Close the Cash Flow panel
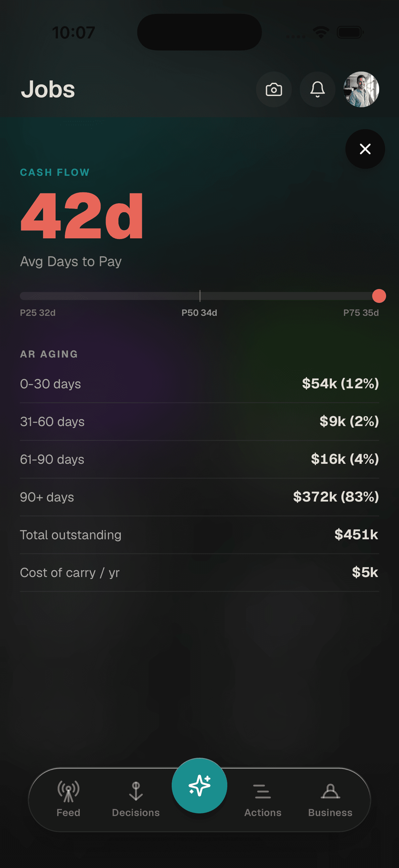399x868 pixels. 365,149
